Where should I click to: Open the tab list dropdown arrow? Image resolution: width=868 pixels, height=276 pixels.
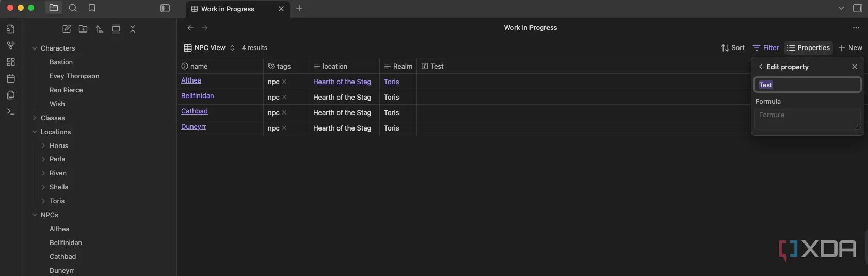[841, 8]
